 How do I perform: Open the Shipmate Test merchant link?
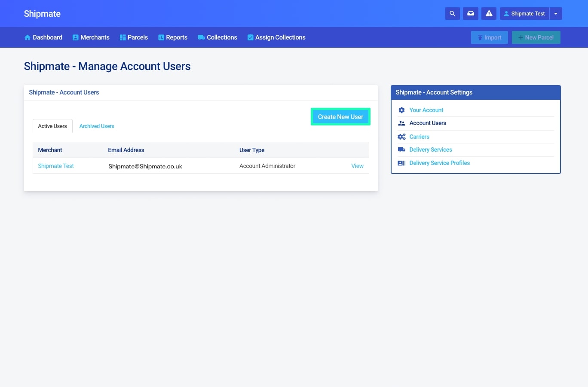click(56, 166)
